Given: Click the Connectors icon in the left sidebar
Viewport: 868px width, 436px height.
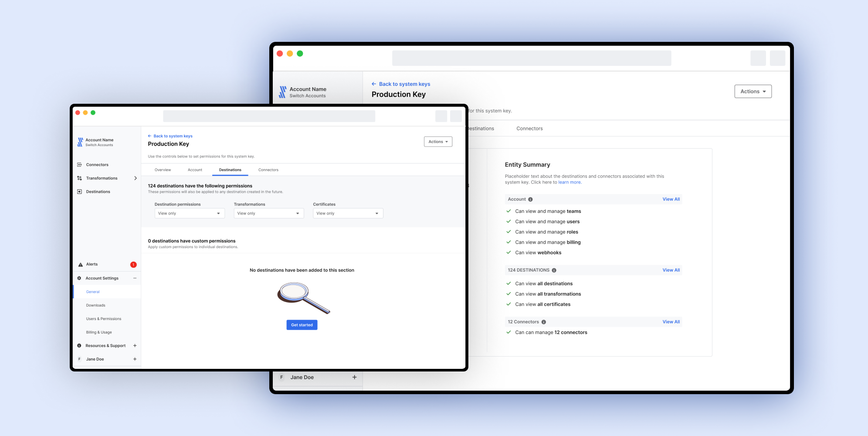Looking at the screenshot, I should pos(79,165).
